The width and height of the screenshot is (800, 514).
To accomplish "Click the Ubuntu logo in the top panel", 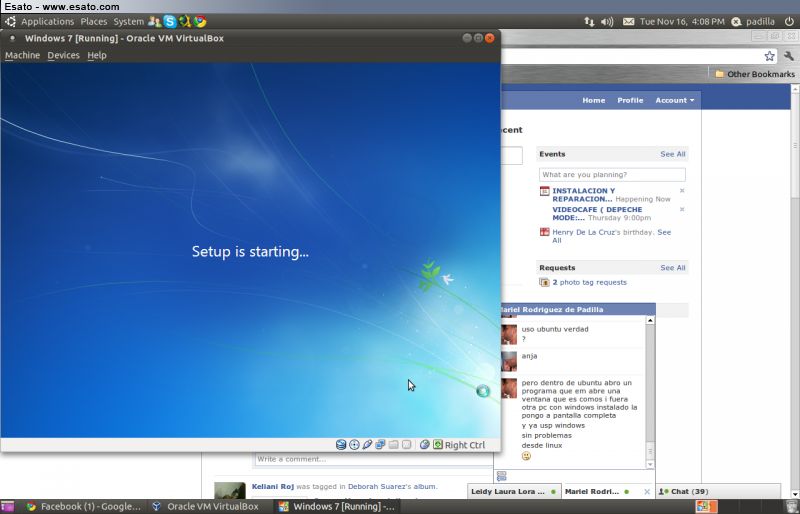I will pos(10,21).
